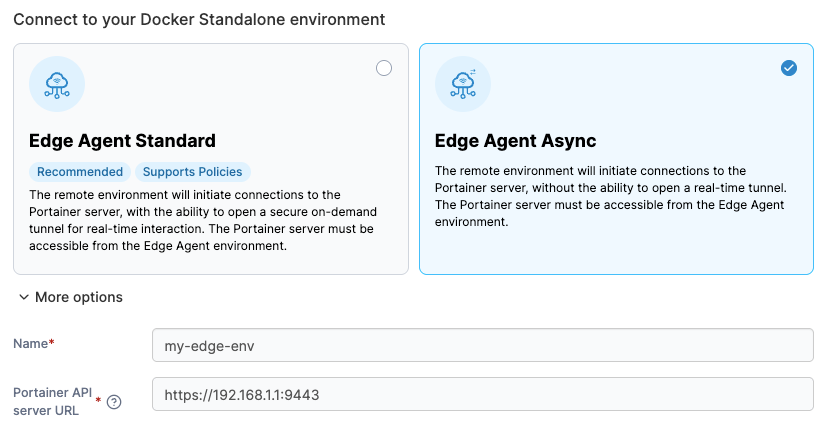The height and width of the screenshot is (429, 827).
Task: Select the Edge Agent Standard radio button
Action: coord(384,68)
